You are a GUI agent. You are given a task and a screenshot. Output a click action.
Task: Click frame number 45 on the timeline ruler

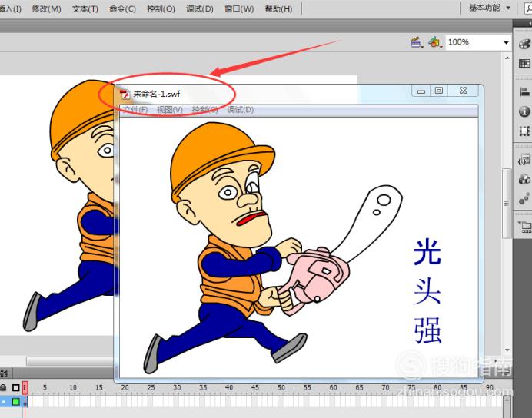255,387
